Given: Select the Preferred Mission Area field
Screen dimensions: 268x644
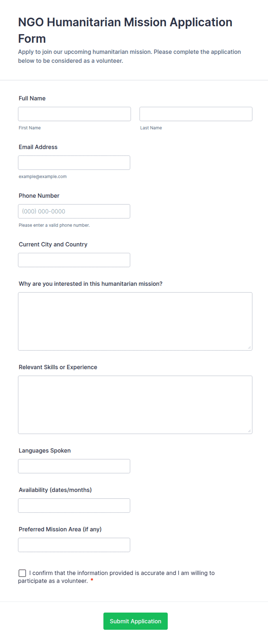Looking at the screenshot, I should coord(74,545).
